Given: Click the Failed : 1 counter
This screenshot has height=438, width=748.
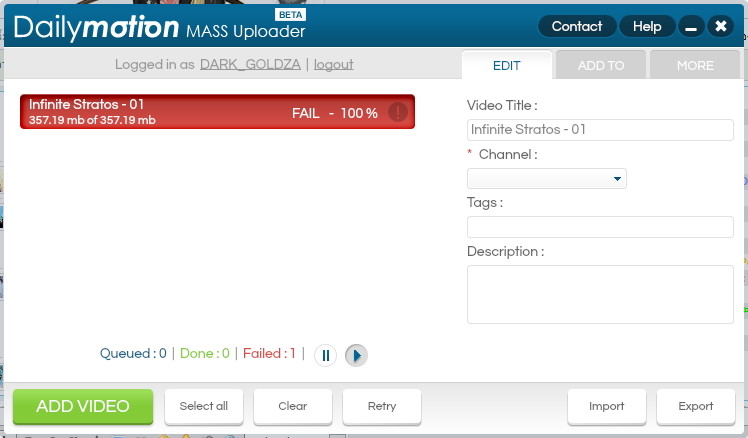Looking at the screenshot, I should coord(269,354).
